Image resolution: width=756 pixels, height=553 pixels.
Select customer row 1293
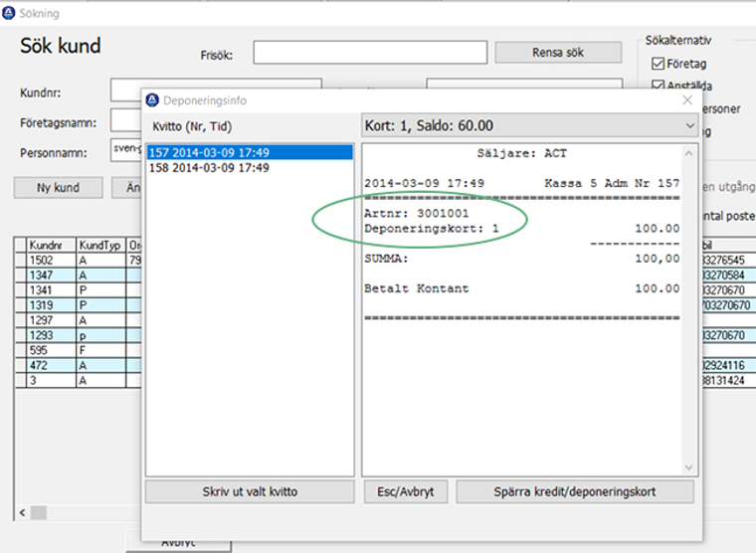79,335
